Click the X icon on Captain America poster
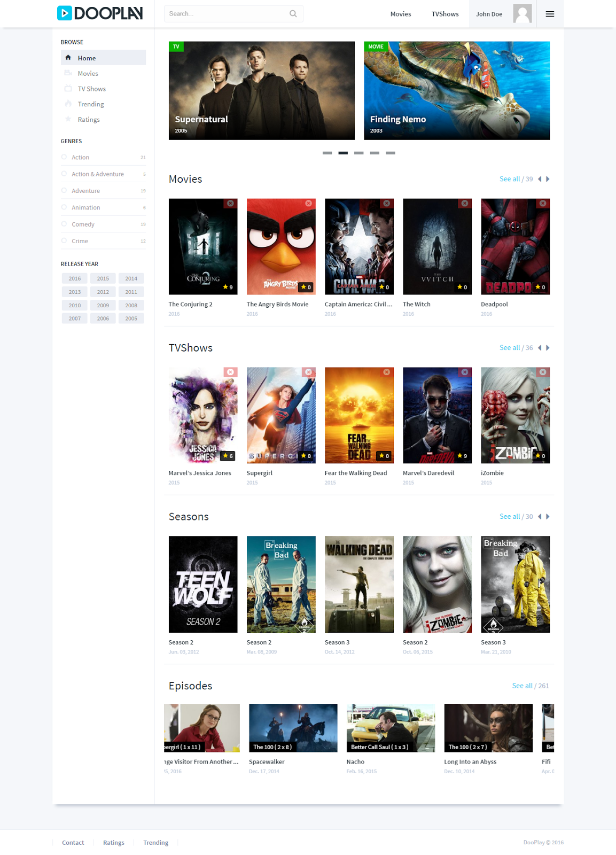 [x=386, y=203]
